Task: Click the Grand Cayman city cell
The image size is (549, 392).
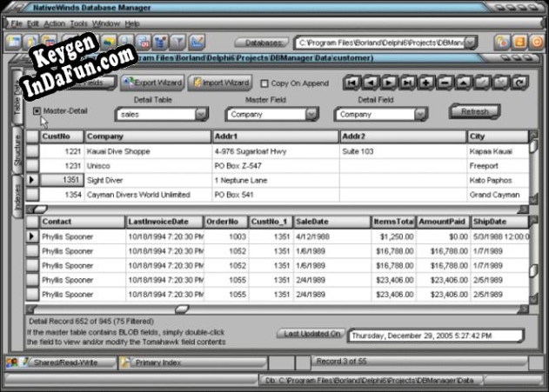Action: [498, 195]
